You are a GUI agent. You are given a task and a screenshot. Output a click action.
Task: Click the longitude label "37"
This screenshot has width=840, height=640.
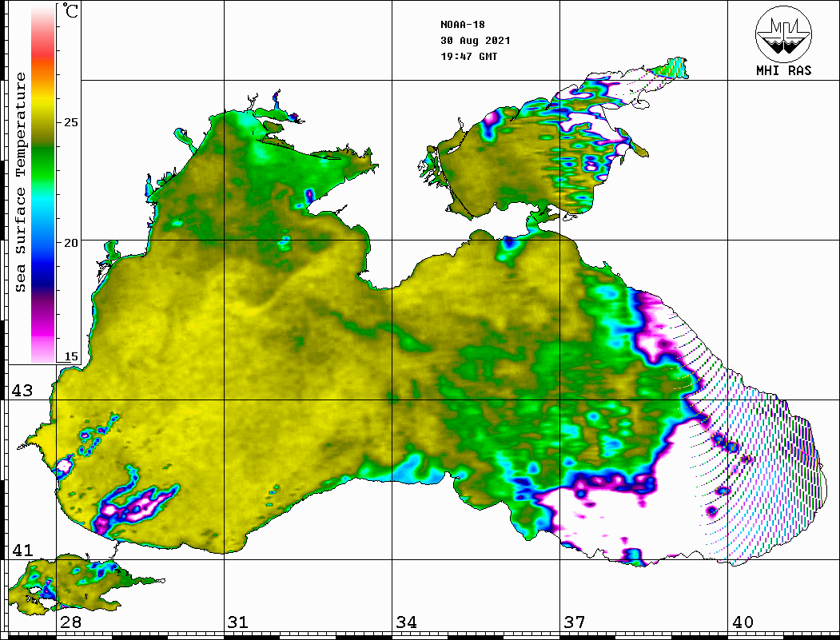point(575,622)
